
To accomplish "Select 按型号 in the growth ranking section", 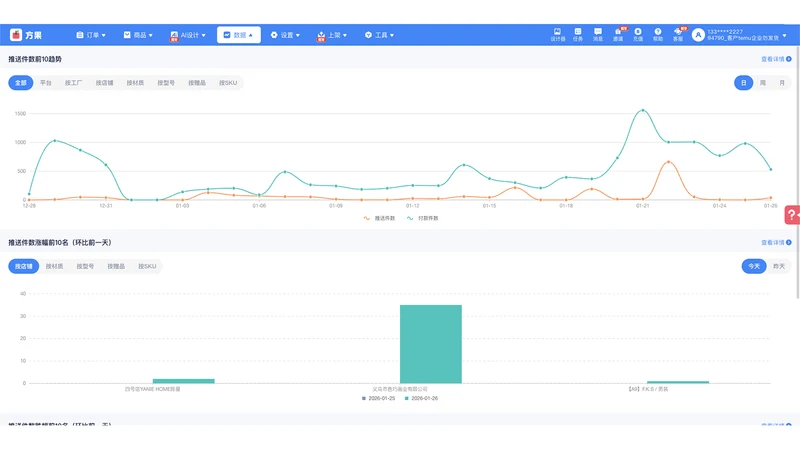I will [x=85, y=266].
